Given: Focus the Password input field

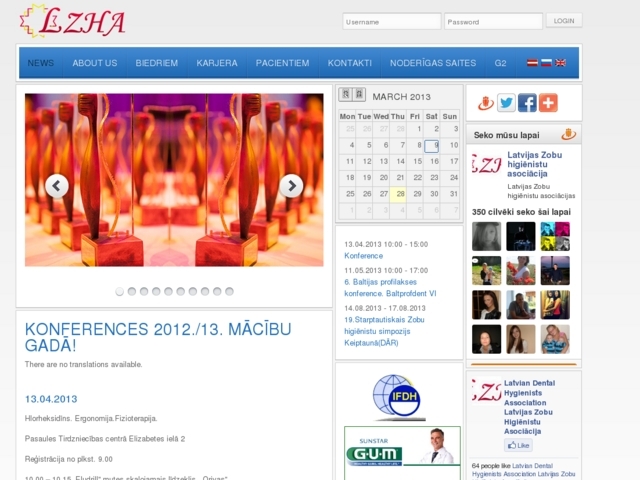Looking at the screenshot, I should pyautogui.click(x=493, y=22).
